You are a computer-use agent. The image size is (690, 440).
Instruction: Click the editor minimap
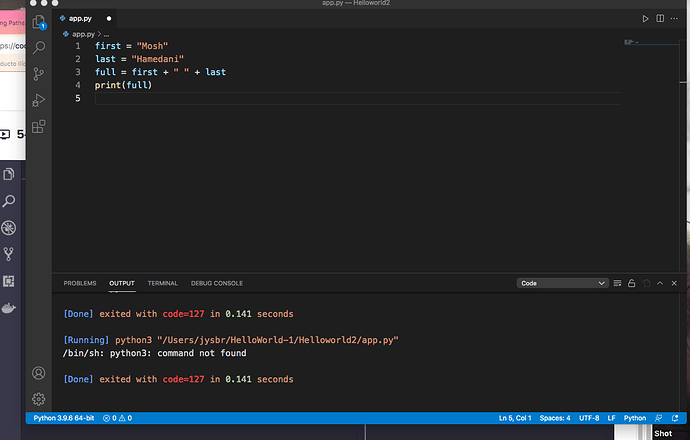(651, 42)
